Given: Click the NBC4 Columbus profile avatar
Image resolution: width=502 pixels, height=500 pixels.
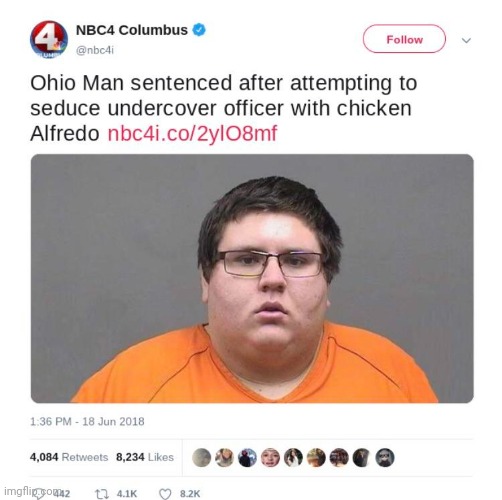Looking at the screenshot, I should pyautogui.click(x=49, y=39).
